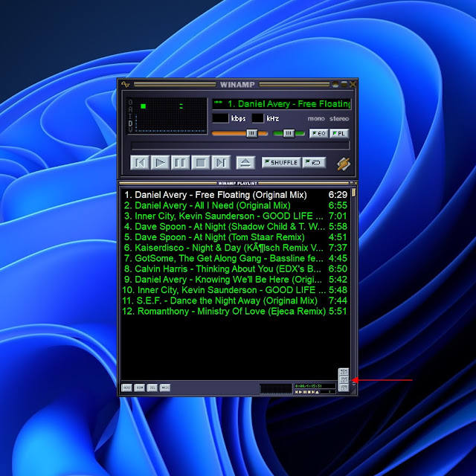The image size is (476, 476).
Task: Click the volume slider handle
Action: pyautogui.click(x=251, y=133)
